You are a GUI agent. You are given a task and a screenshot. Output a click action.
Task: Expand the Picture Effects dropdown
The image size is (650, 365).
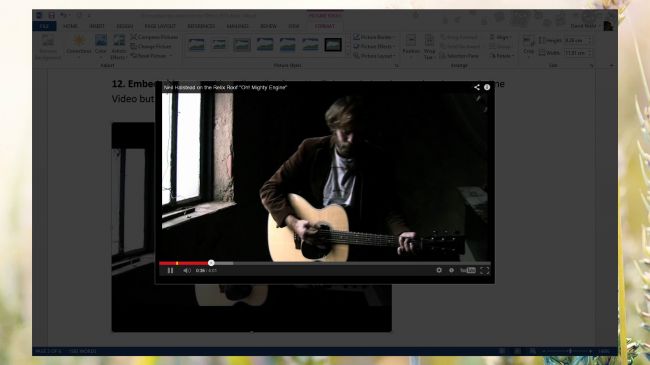(374, 46)
